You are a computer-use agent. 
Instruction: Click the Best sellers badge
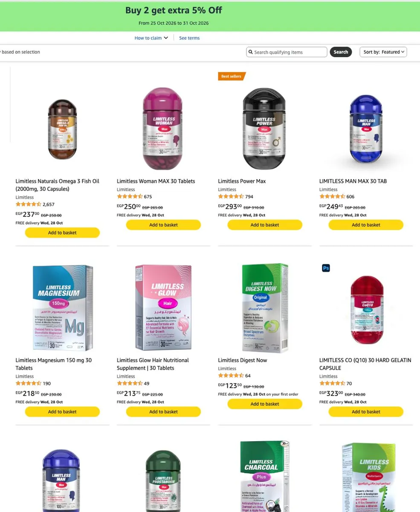(232, 76)
